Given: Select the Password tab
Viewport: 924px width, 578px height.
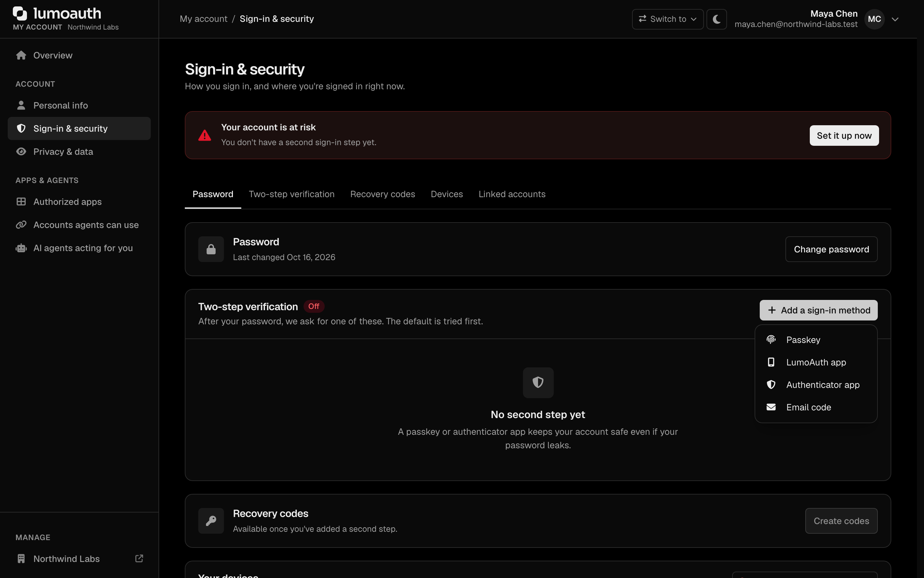Looking at the screenshot, I should tap(213, 194).
